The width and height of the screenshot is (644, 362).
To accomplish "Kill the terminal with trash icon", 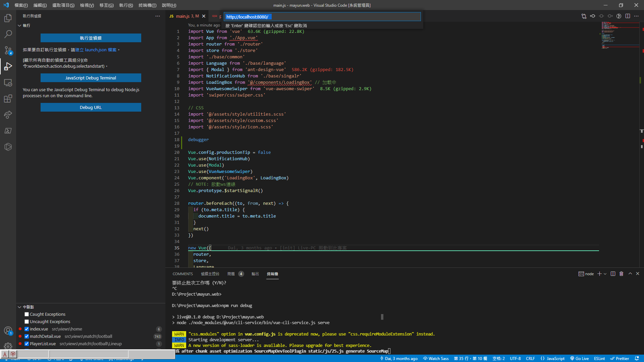I will pyautogui.click(x=621, y=274).
